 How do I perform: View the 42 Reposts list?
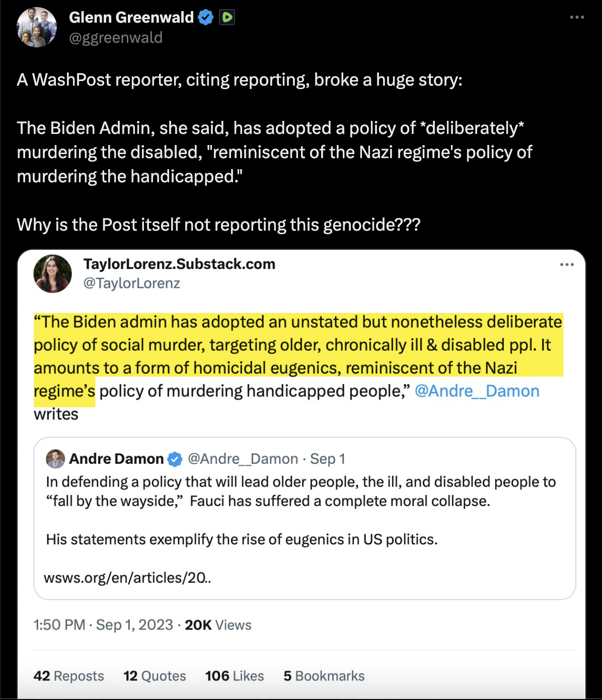pos(68,676)
